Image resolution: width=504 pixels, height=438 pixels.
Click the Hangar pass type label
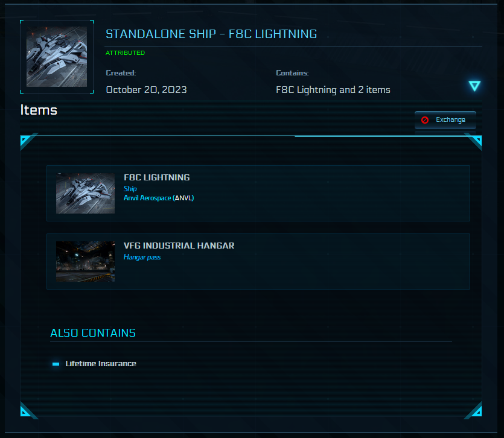point(142,257)
